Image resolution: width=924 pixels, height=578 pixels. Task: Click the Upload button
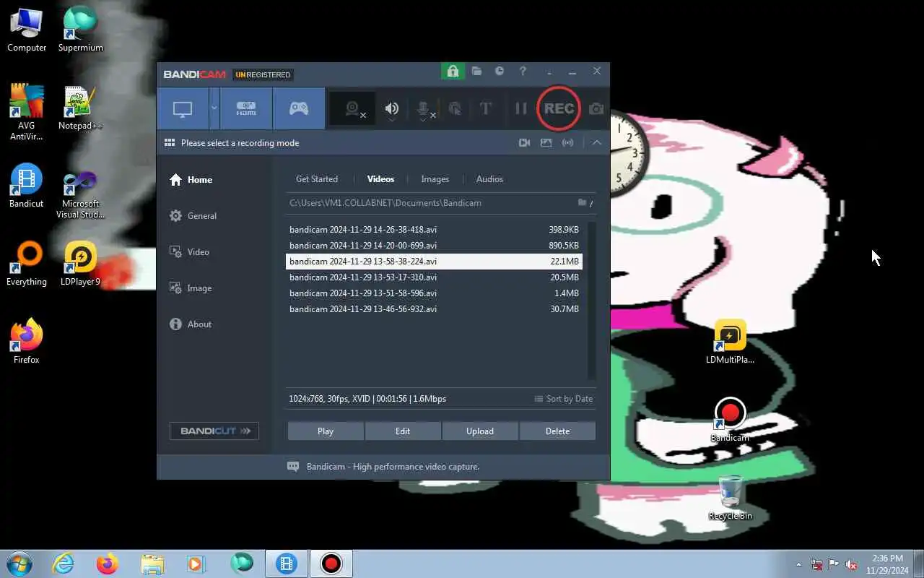(480, 431)
